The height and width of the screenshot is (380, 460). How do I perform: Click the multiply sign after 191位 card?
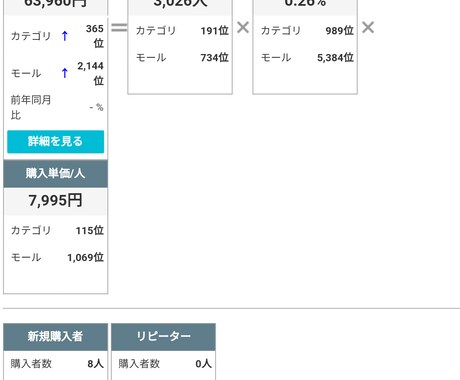coord(243,27)
